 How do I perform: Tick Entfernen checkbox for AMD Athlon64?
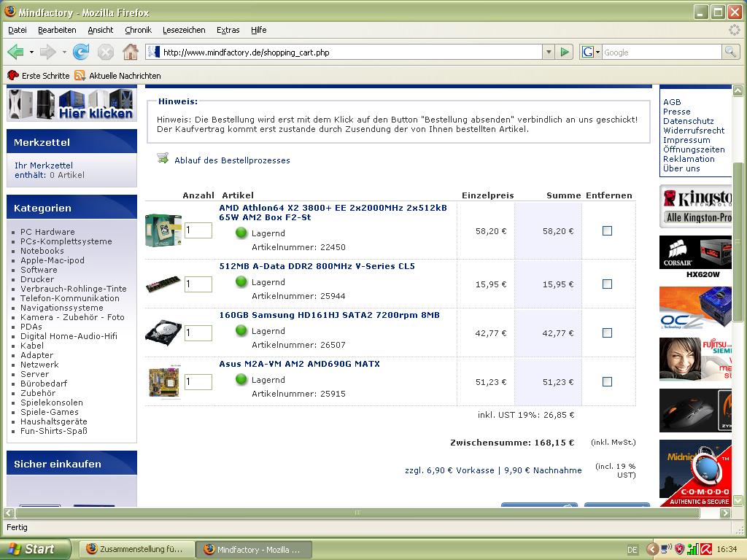[x=607, y=230]
